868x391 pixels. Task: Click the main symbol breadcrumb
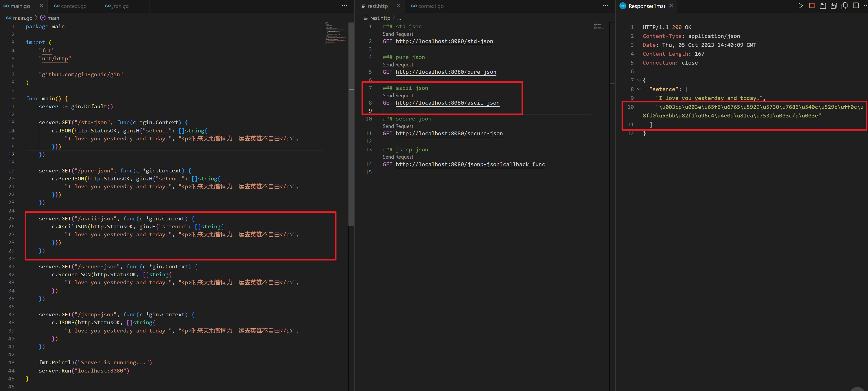pos(53,18)
